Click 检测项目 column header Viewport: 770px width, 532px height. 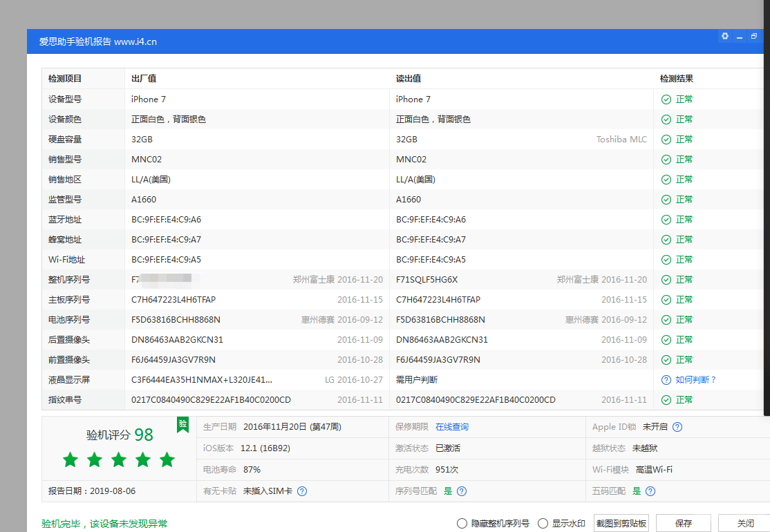pyautogui.click(x=65, y=79)
